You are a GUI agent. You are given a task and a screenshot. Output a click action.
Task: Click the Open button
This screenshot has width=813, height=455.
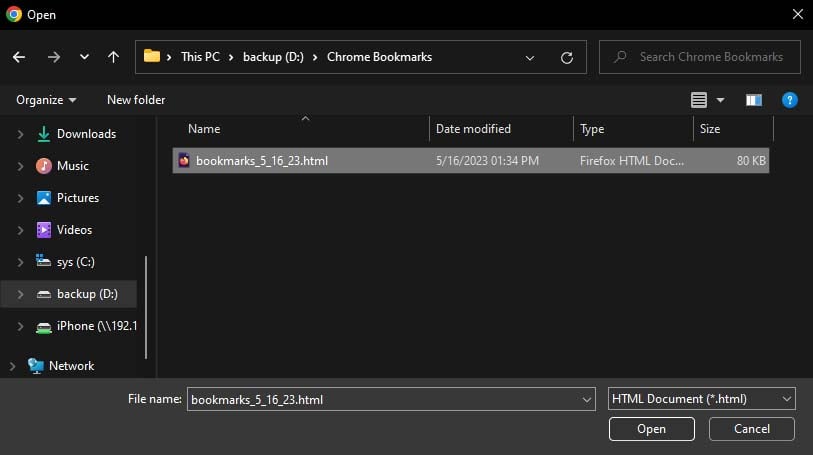[x=651, y=429]
